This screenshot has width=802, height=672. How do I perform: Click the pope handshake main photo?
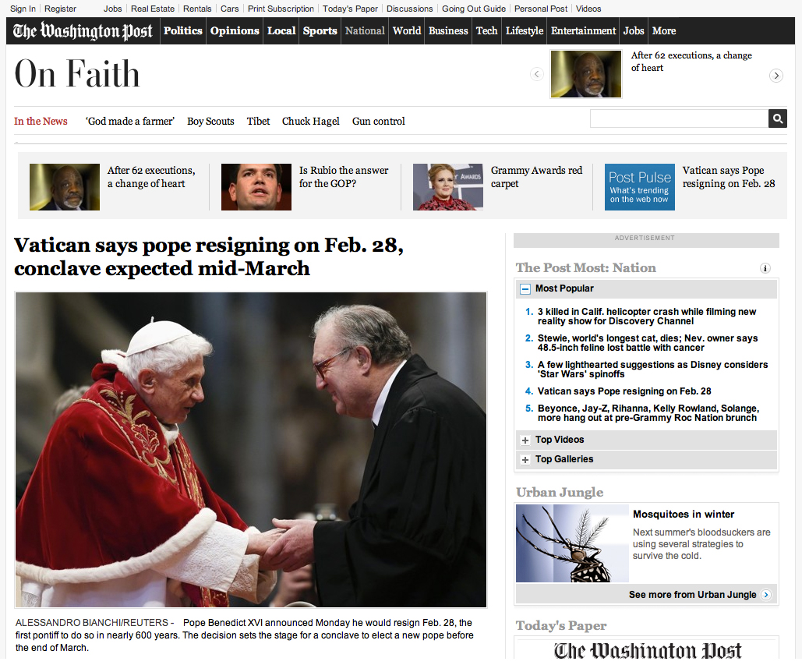pyautogui.click(x=251, y=450)
